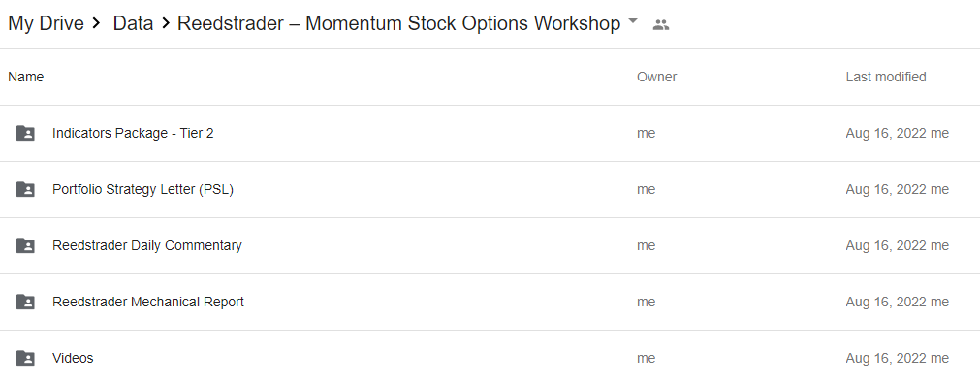Click the Reedstrader Mechanical Report folder icon

click(25, 303)
